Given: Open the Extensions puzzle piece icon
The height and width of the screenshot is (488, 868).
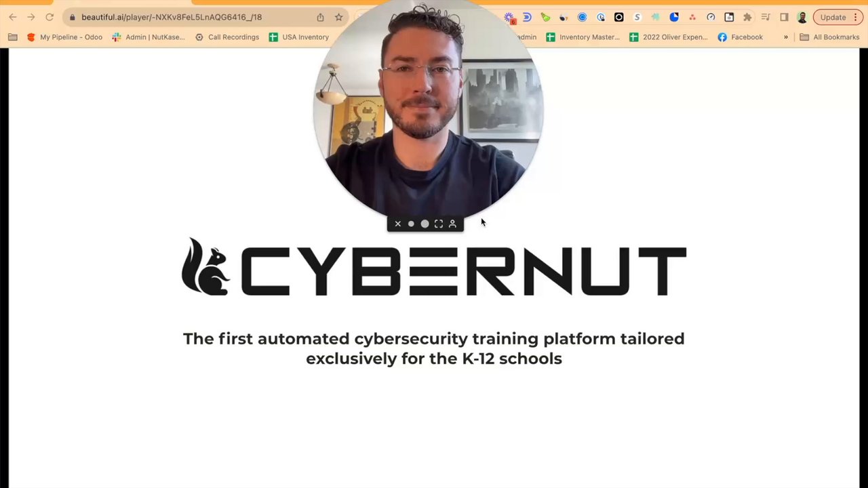Looking at the screenshot, I should coord(747,17).
